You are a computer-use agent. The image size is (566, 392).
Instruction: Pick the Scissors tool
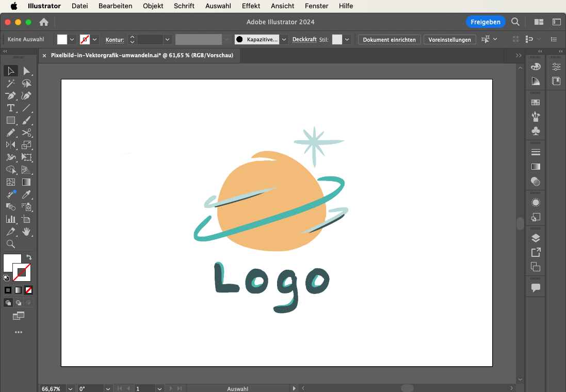(27, 133)
